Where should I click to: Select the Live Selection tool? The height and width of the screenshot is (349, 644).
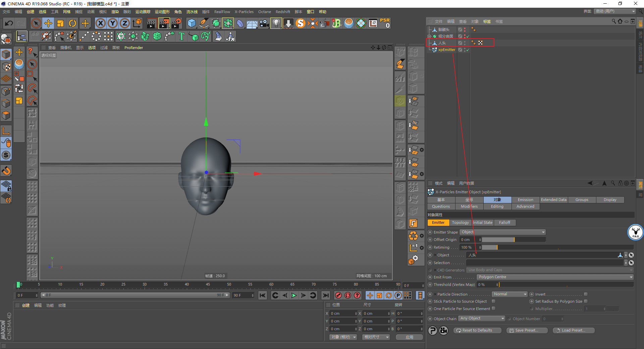pos(36,23)
